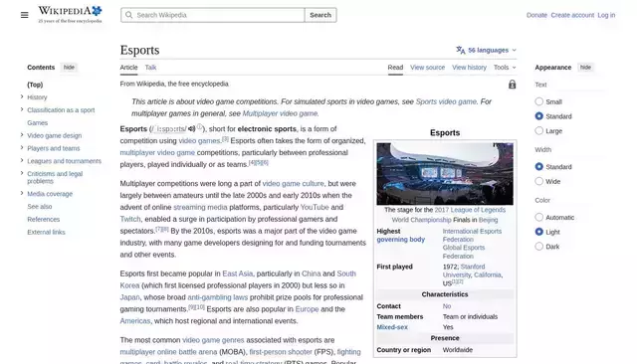Open multiplayer online battle arena link
Screen dimensions: 637x364
[x=168, y=352]
